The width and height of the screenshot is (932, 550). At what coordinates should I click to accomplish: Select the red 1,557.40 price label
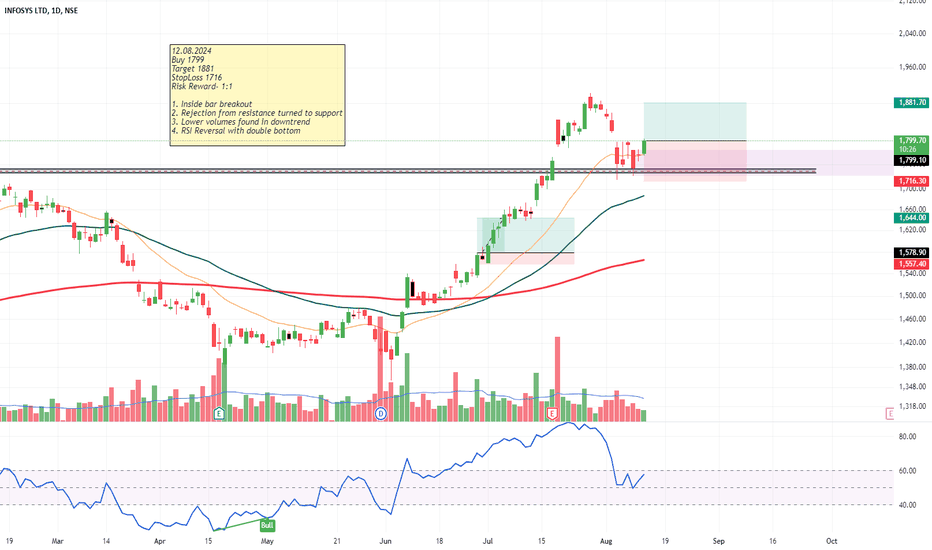(x=912, y=263)
